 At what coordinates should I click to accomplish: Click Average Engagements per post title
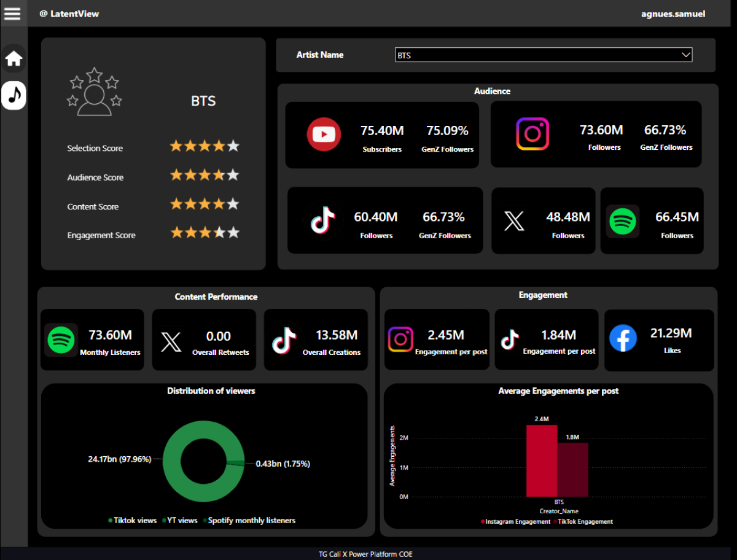tap(558, 391)
